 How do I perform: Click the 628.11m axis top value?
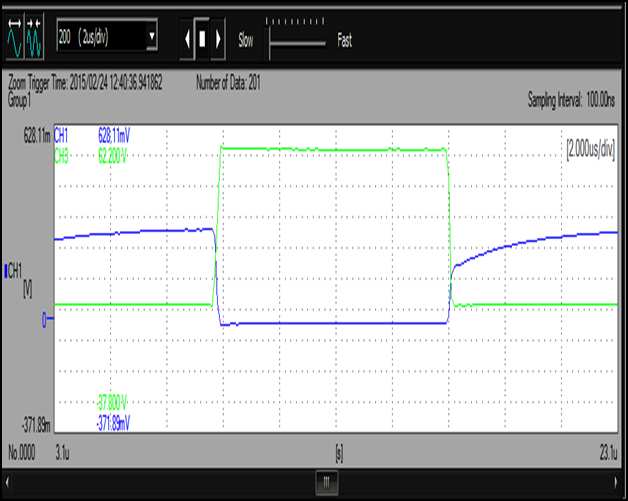tap(37, 136)
